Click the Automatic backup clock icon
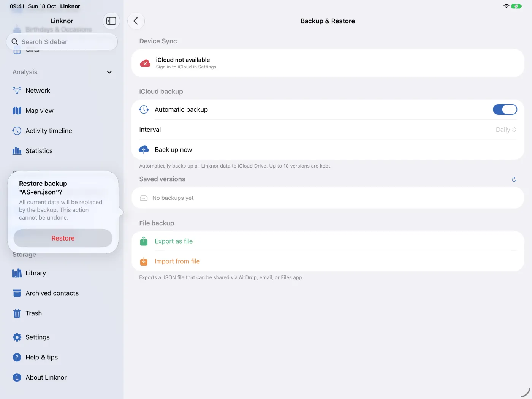532x399 pixels. pos(144,109)
